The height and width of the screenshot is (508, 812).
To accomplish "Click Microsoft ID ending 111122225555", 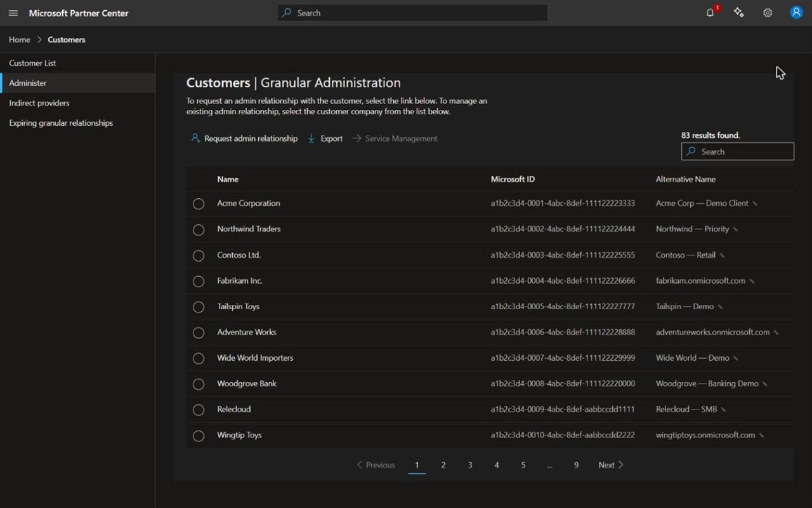I will (x=563, y=255).
